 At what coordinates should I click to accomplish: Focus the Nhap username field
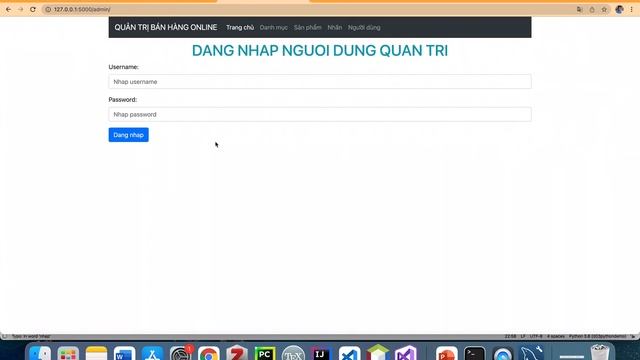coord(320,82)
